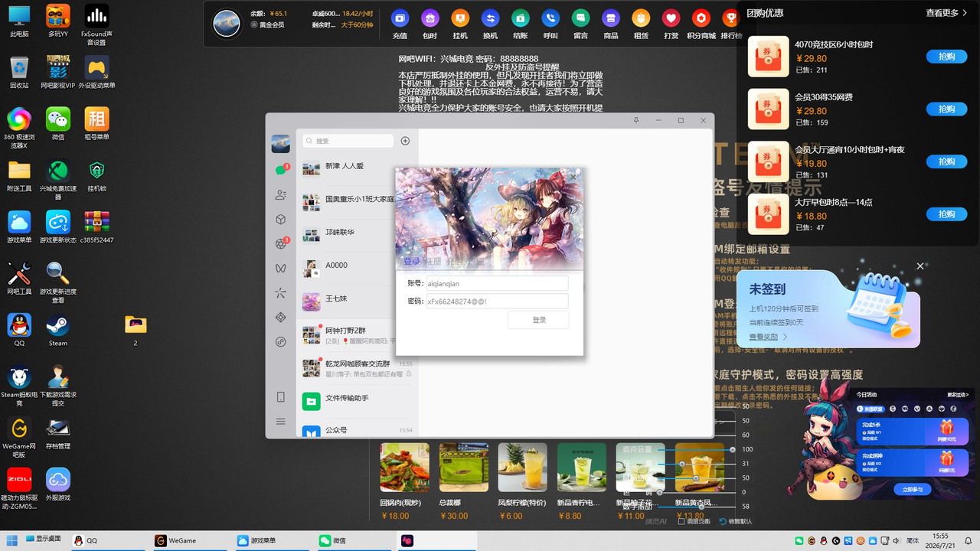This screenshot has height=551, width=980.
Task: Pin the WeChat window on top
Action: [636, 120]
